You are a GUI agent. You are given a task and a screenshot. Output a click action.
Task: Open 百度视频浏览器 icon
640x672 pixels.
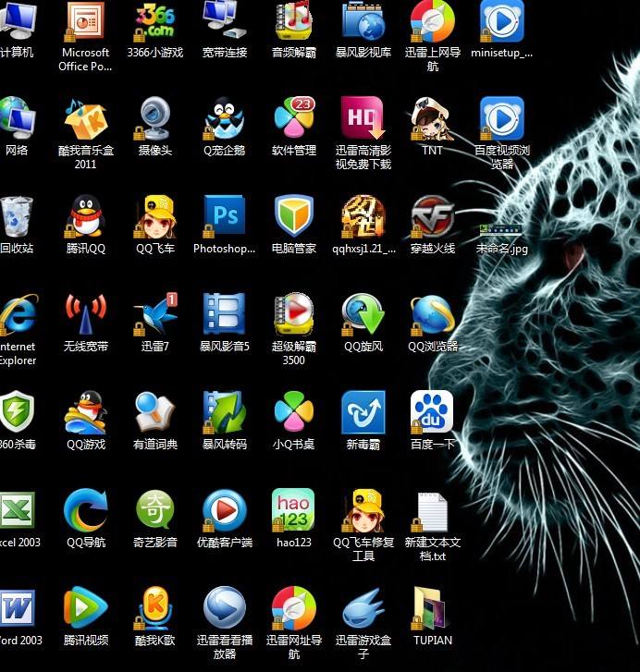tap(502, 118)
